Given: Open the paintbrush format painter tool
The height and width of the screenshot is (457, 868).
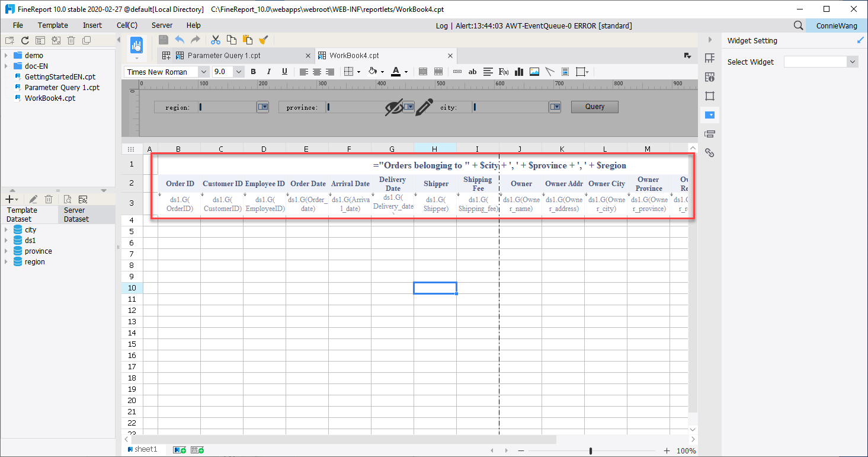Looking at the screenshot, I should 264,40.
